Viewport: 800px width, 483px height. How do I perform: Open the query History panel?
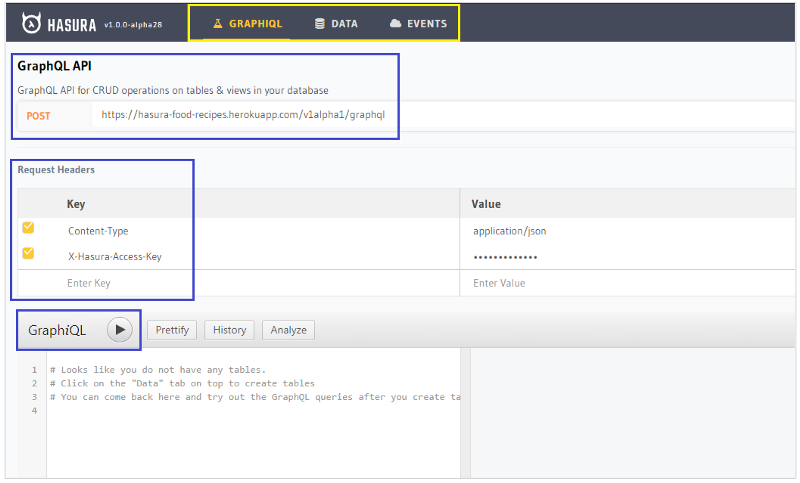coord(229,330)
